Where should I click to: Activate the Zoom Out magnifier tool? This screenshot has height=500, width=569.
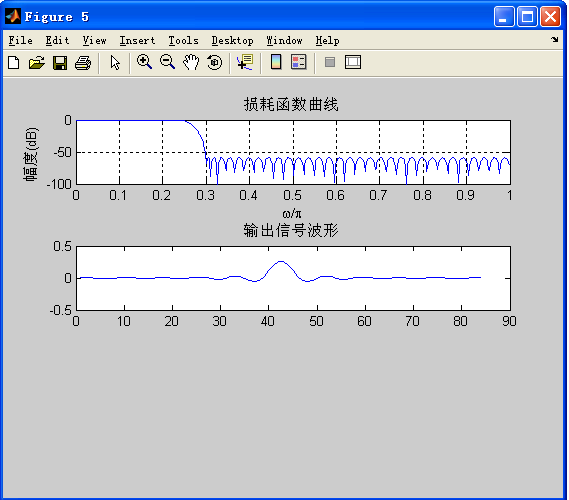(167, 62)
